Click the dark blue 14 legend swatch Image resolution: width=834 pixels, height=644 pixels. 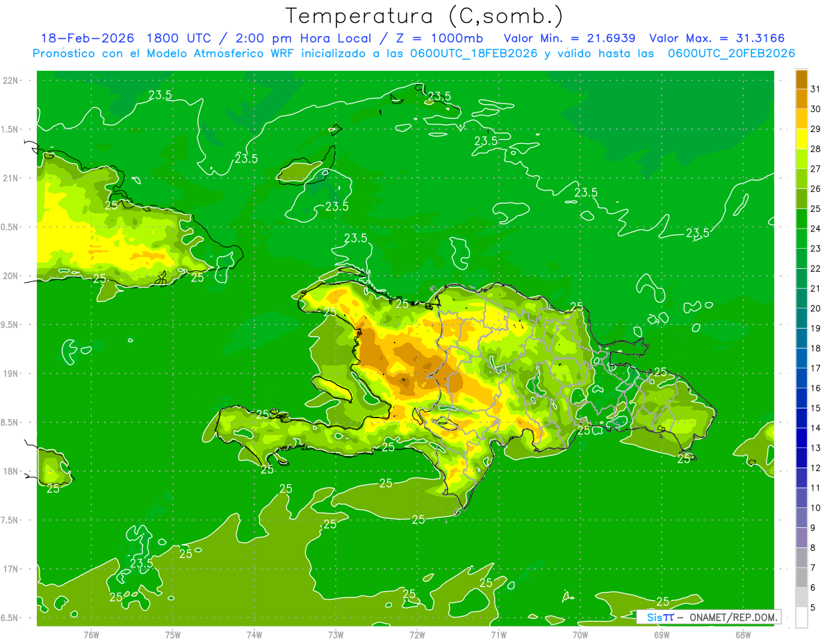[x=801, y=418]
